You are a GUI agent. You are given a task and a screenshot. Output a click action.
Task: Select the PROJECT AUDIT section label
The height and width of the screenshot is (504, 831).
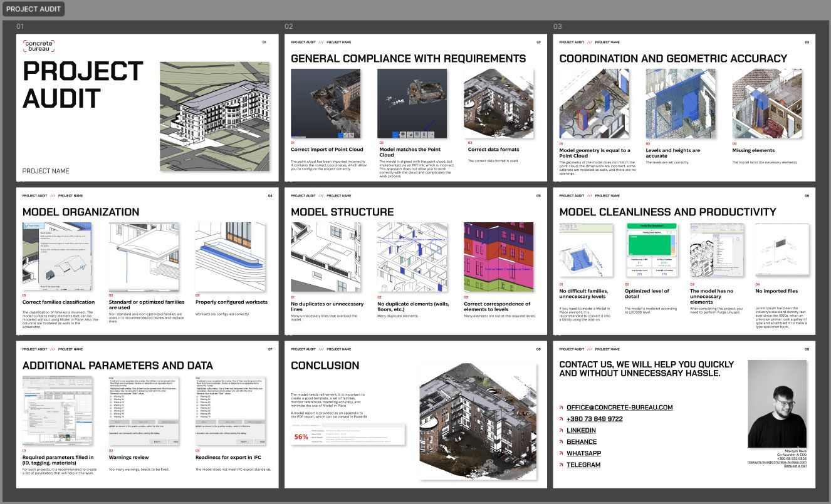point(34,9)
